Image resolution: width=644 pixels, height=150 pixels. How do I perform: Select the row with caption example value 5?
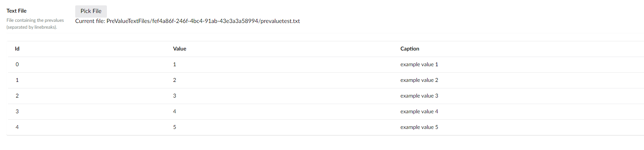pos(326,127)
